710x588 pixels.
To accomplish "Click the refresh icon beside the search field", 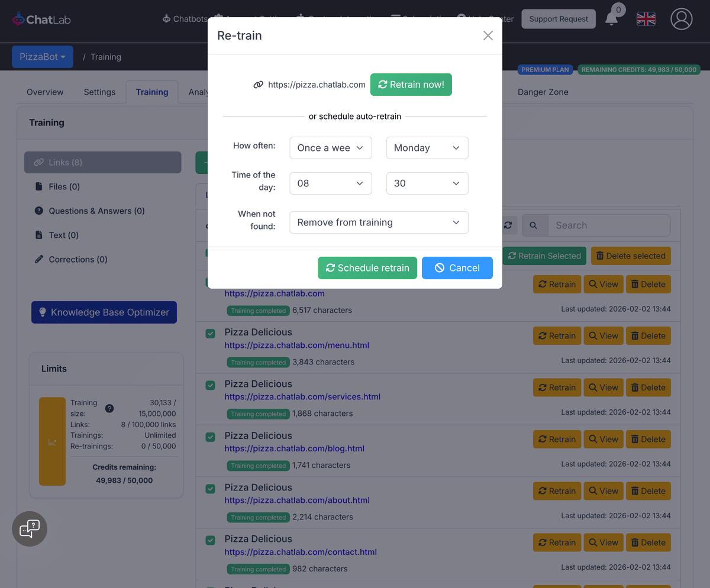I will 508,225.
